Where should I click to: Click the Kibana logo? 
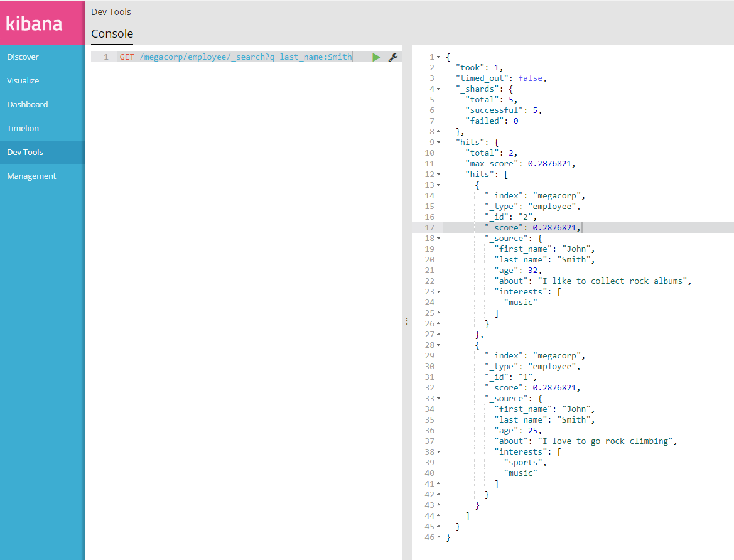click(34, 23)
